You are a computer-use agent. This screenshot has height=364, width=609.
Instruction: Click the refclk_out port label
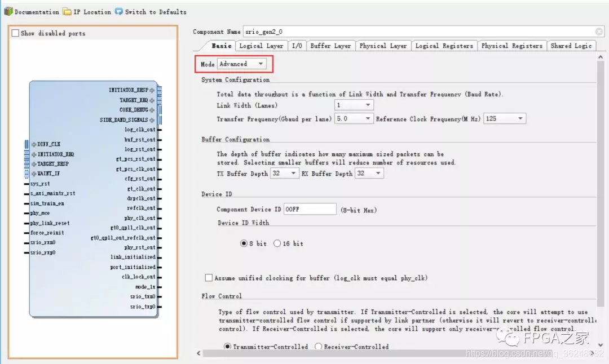pyautogui.click(x=141, y=208)
